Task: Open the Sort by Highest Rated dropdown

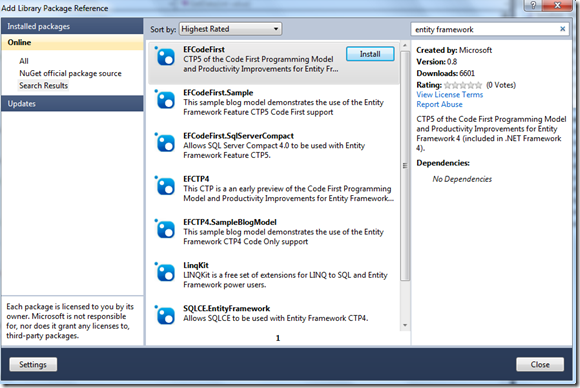Action: 230,29
